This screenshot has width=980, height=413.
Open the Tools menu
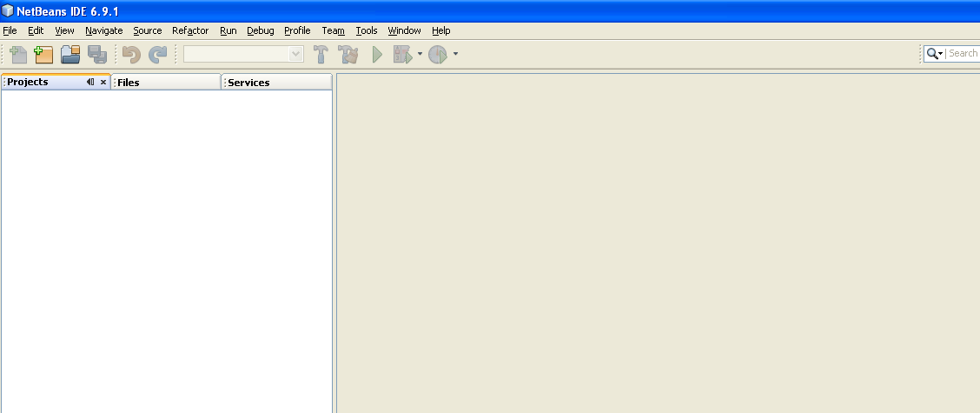(367, 30)
